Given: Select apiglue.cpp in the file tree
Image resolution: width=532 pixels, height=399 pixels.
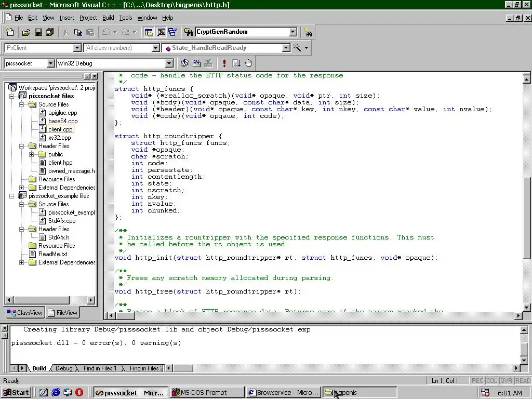Looking at the screenshot, I should tap(62, 113).
